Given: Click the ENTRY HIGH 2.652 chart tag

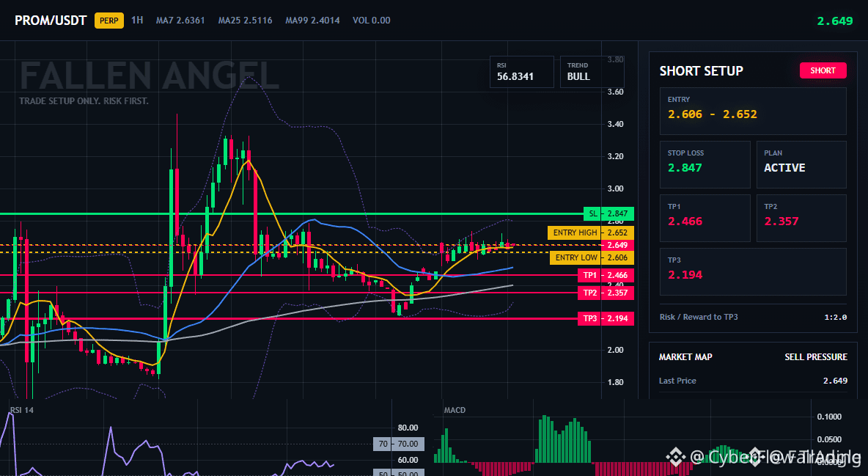Looking at the screenshot, I should tap(591, 232).
